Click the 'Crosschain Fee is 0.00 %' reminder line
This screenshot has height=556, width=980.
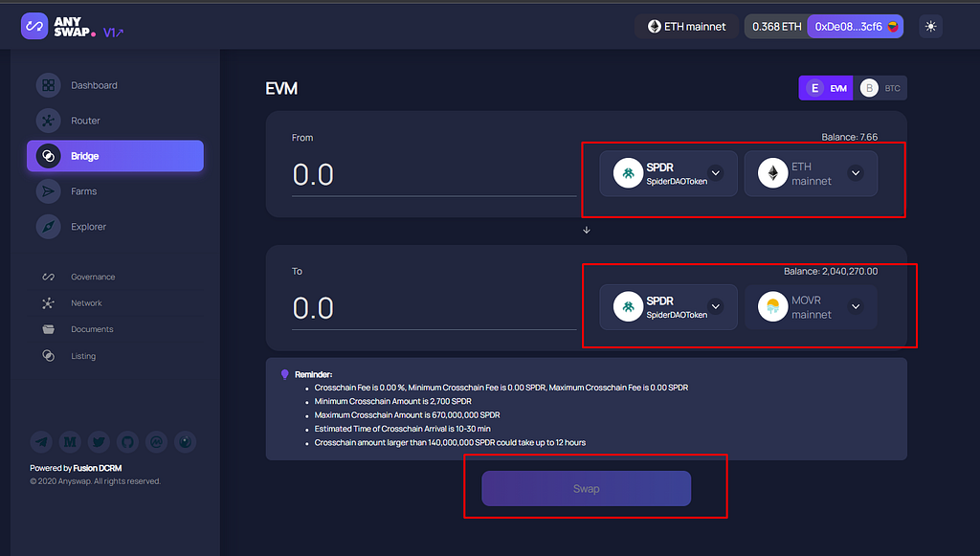pyautogui.click(x=501, y=388)
